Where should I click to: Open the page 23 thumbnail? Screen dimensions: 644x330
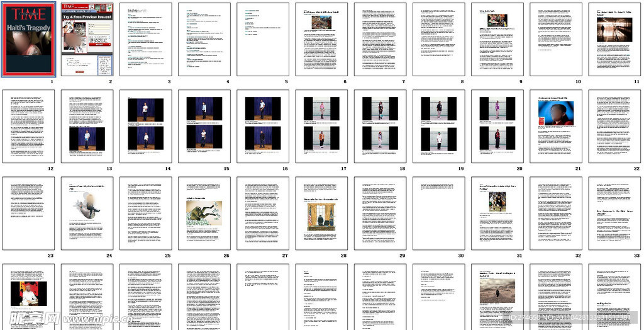click(x=28, y=213)
